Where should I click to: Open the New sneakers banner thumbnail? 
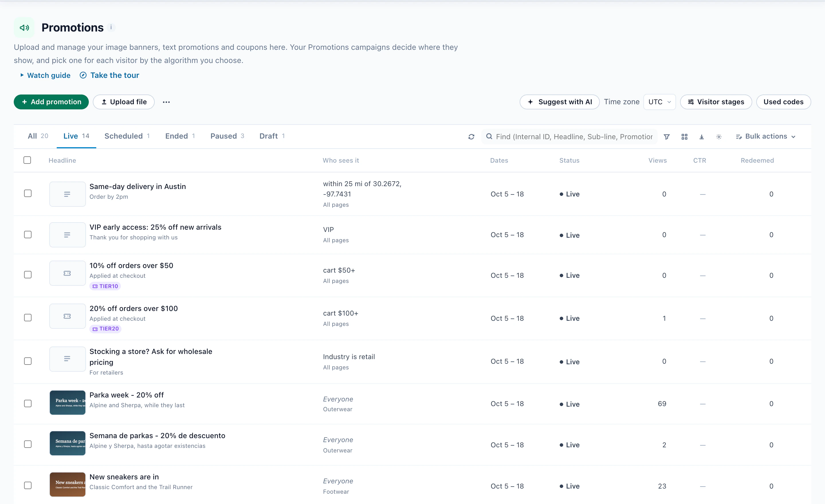click(67, 485)
